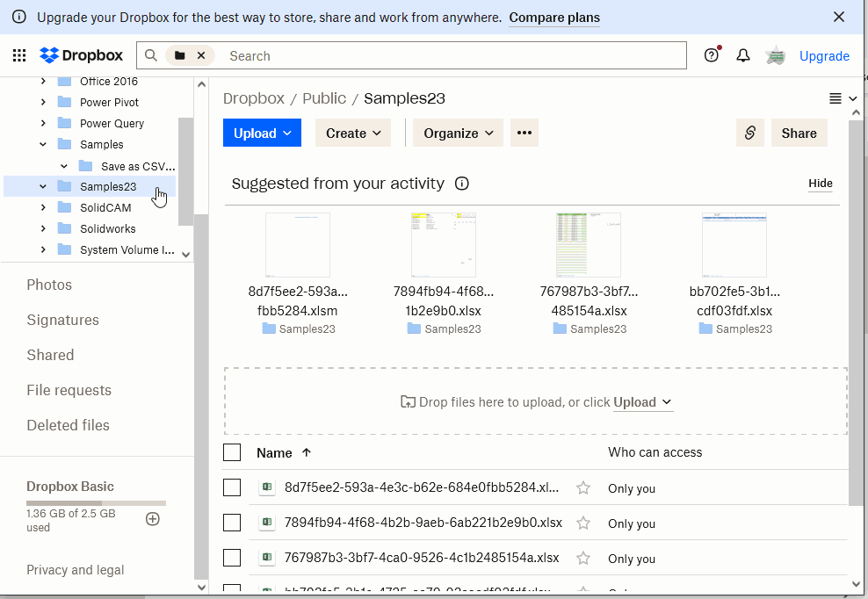Open the Upload dropdown in the drop zone

pyautogui.click(x=643, y=402)
